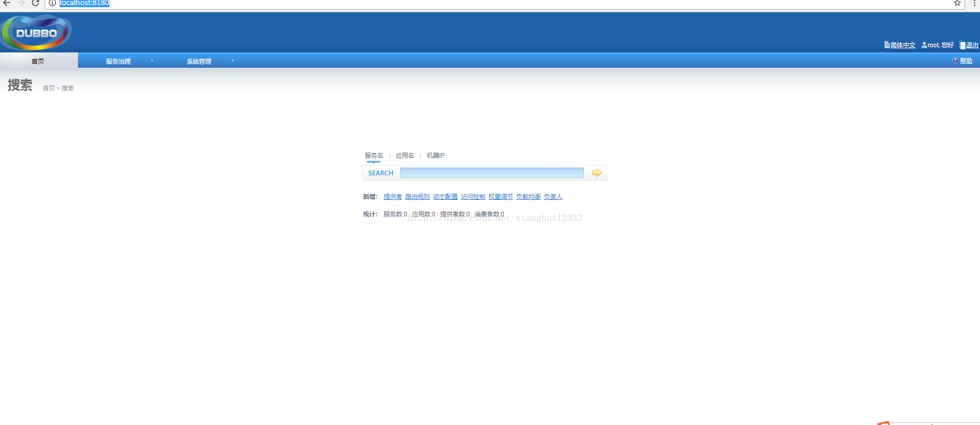This screenshot has width=980, height=425.
Task: Open the 负载均衡 link
Action: pos(528,197)
